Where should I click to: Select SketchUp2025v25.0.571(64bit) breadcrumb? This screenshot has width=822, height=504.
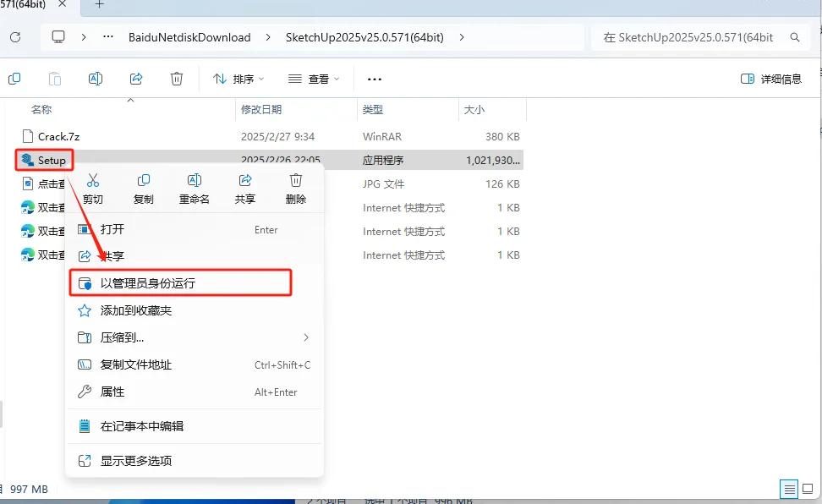[364, 37]
